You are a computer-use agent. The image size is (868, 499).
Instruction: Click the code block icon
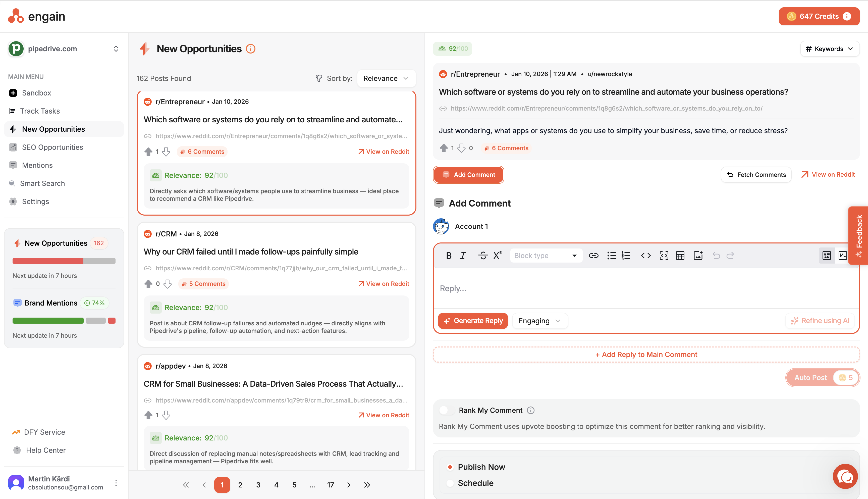pos(664,256)
